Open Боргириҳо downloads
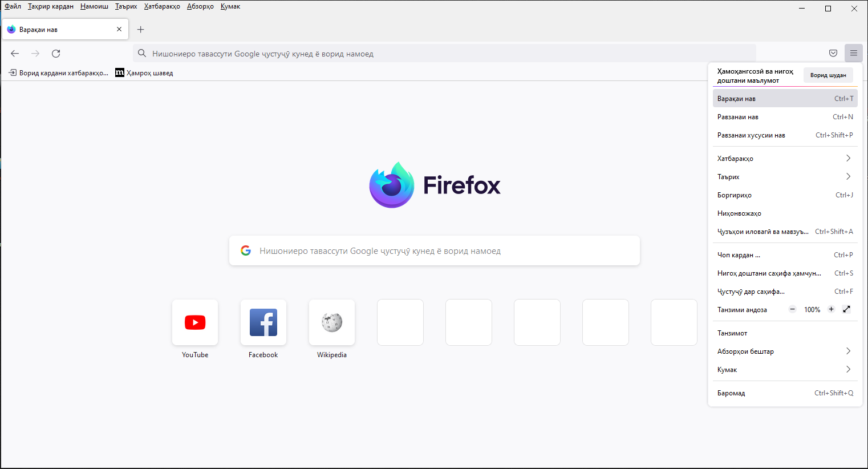 point(785,195)
